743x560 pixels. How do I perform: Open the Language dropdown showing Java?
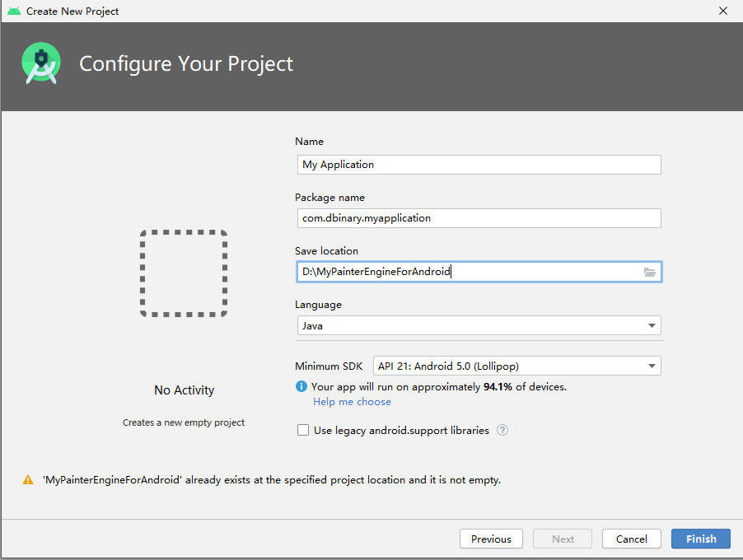[x=478, y=325]
